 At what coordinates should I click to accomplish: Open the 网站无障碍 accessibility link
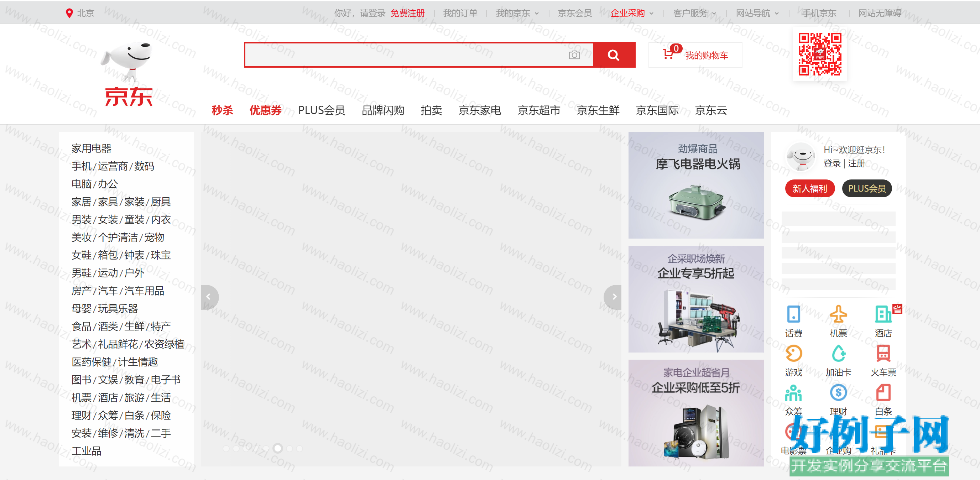[880, 13]
